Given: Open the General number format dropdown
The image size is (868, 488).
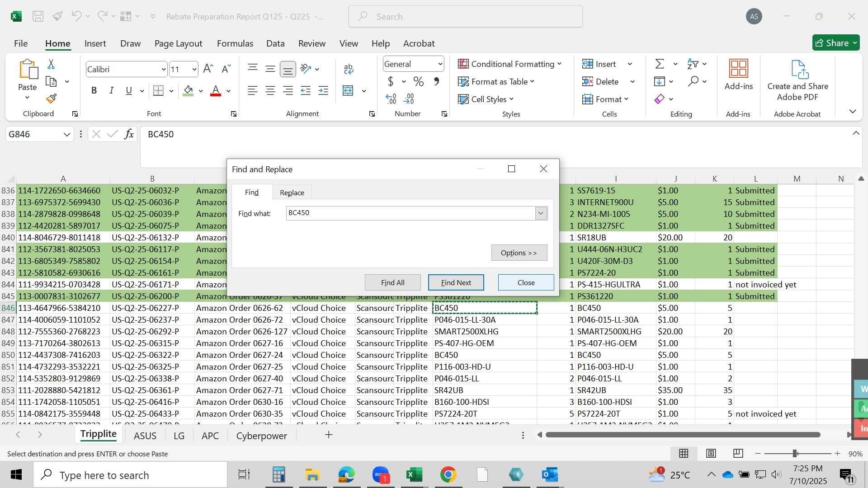Looking at the screenshot, I should pos(440,64).
